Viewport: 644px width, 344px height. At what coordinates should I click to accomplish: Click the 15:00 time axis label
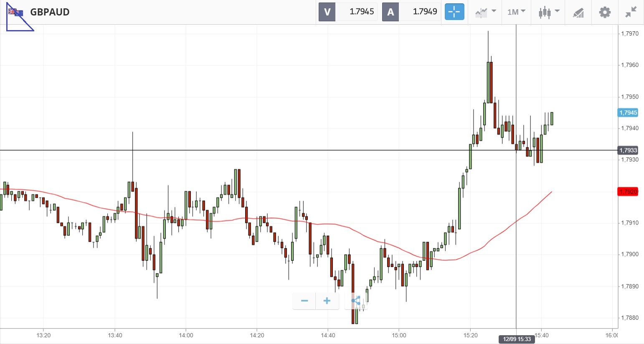399,335
